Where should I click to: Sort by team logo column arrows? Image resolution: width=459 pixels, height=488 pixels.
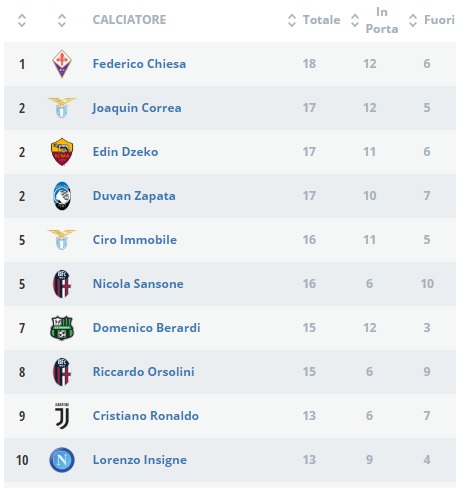pyautogui.click(x=62, y=20)
